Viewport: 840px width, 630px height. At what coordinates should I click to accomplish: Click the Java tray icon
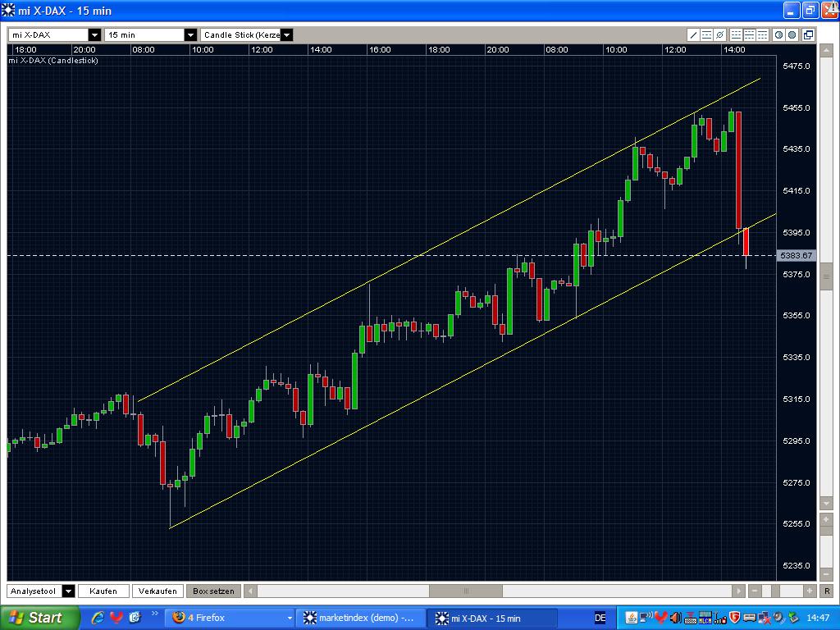pyautogui.click(x=632, y=618)
